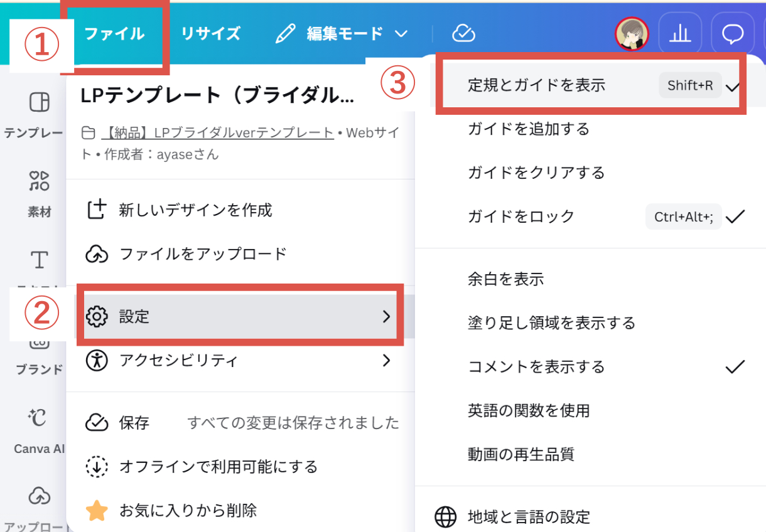Select ガイドを追加する
Viewport: 766px width, 532px height.
pos(590,129)
